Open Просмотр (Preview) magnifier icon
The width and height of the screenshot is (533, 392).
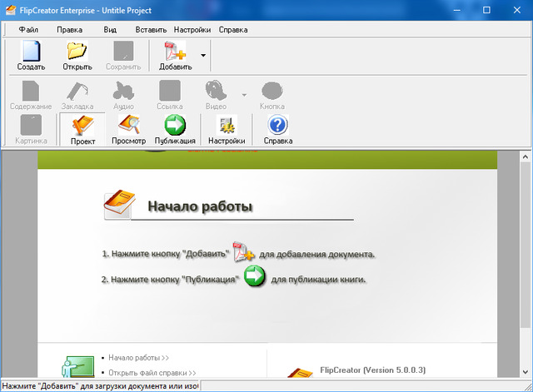(x=128, y=127)
